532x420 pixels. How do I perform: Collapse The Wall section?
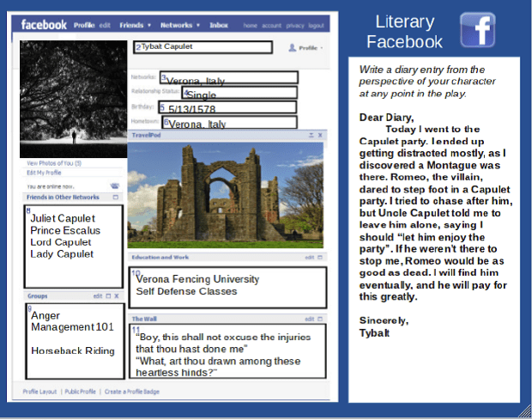(320, 319)
